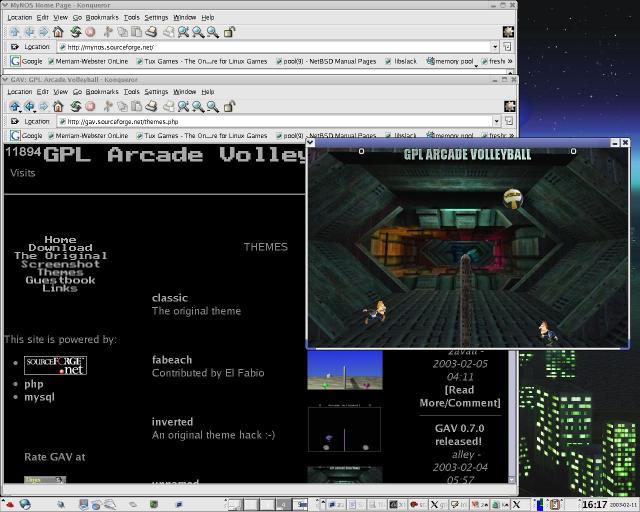Image resolution: width=640 pixels, height=512 pixels.
Task: Click the 'classic' theme name
Action: (170, 298)
